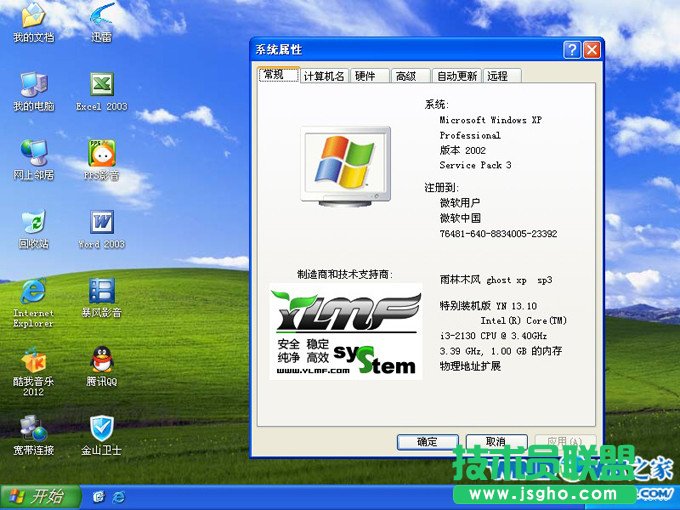Open 腾讯QQ penguin icon on desktop

tap(101, 360)
